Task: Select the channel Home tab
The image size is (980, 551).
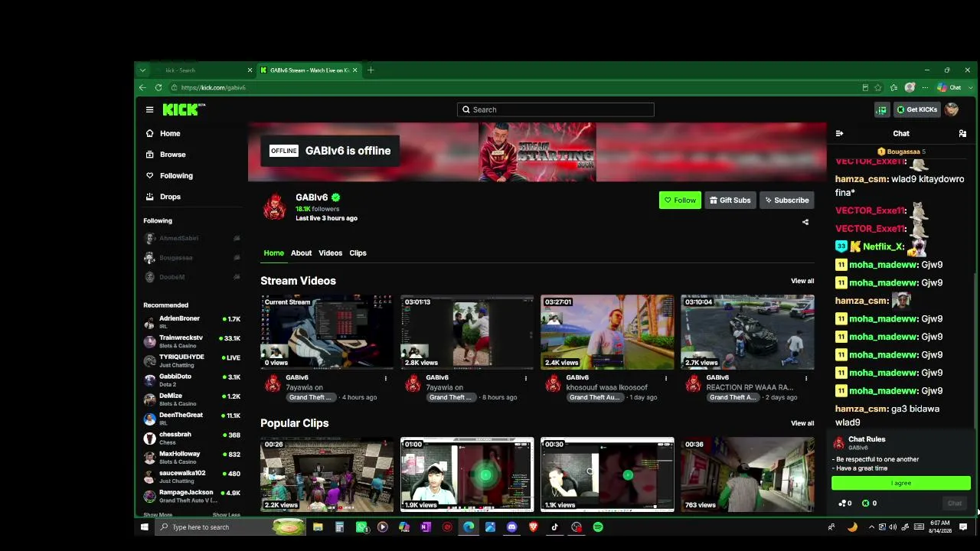Action: coord(273,253)
